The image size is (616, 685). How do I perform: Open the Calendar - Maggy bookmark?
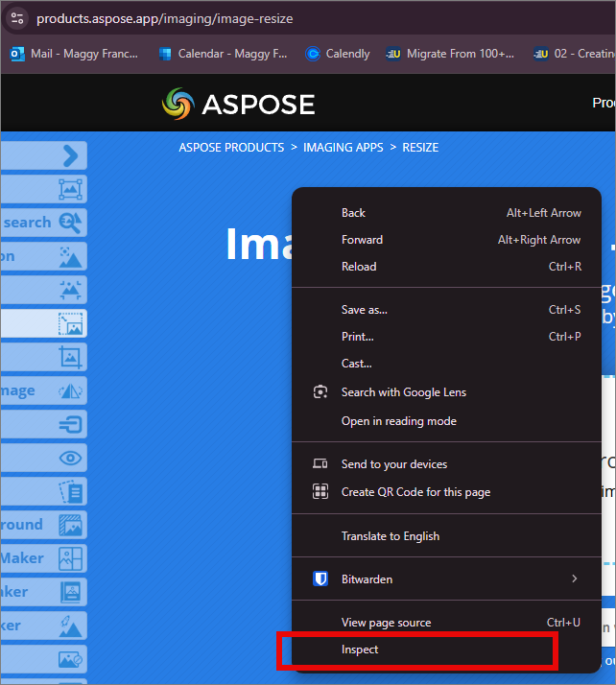pyautogui.click(x=223, y=54)
